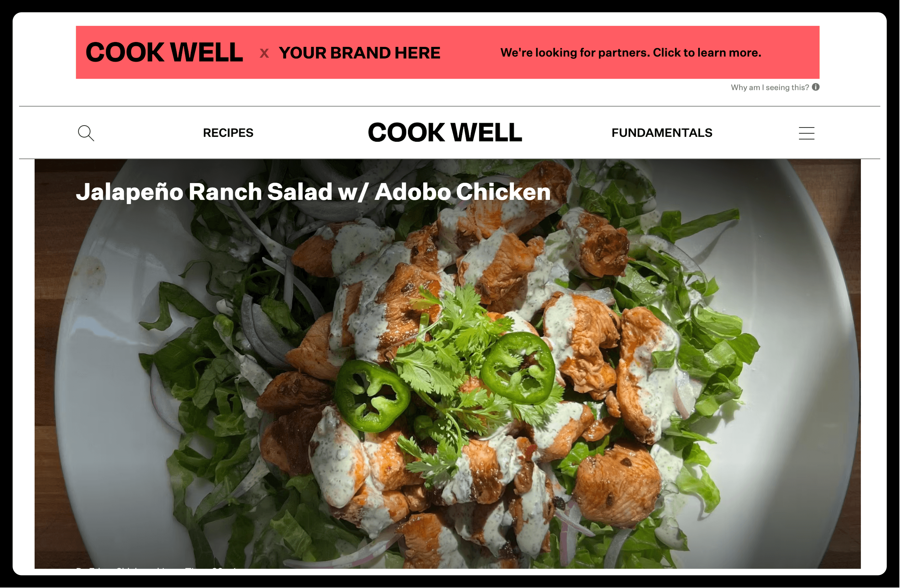Screen dimensions: 900x588
Task: Open the RECIPES navigation item
Action: coord(228,133)
